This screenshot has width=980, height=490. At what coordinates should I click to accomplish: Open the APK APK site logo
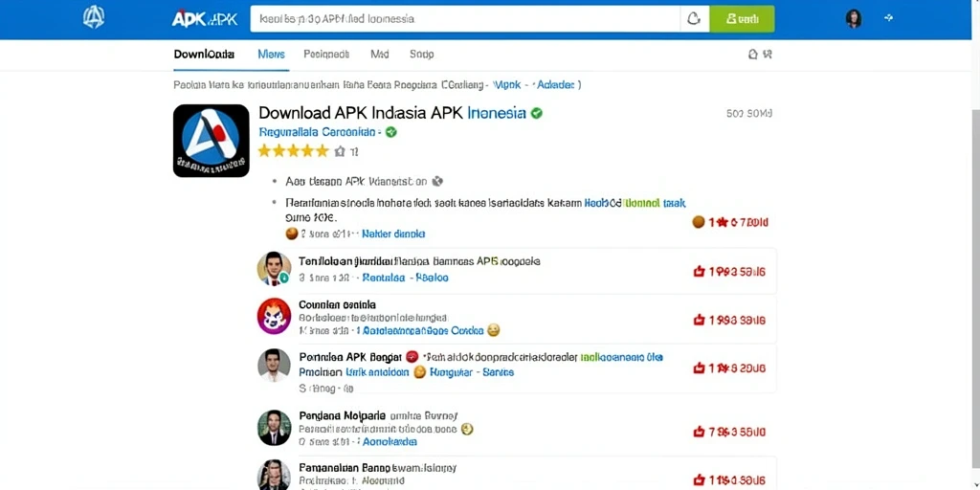205,19
